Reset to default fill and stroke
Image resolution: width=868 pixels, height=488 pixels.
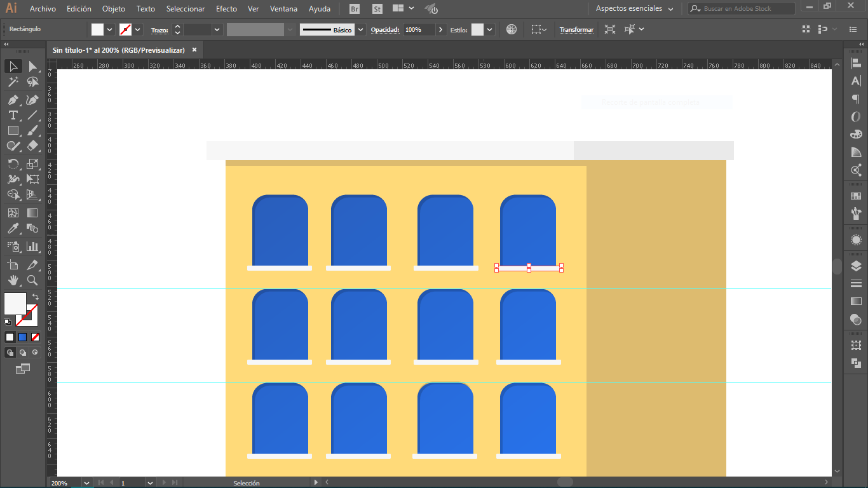[x=8, y=322]
